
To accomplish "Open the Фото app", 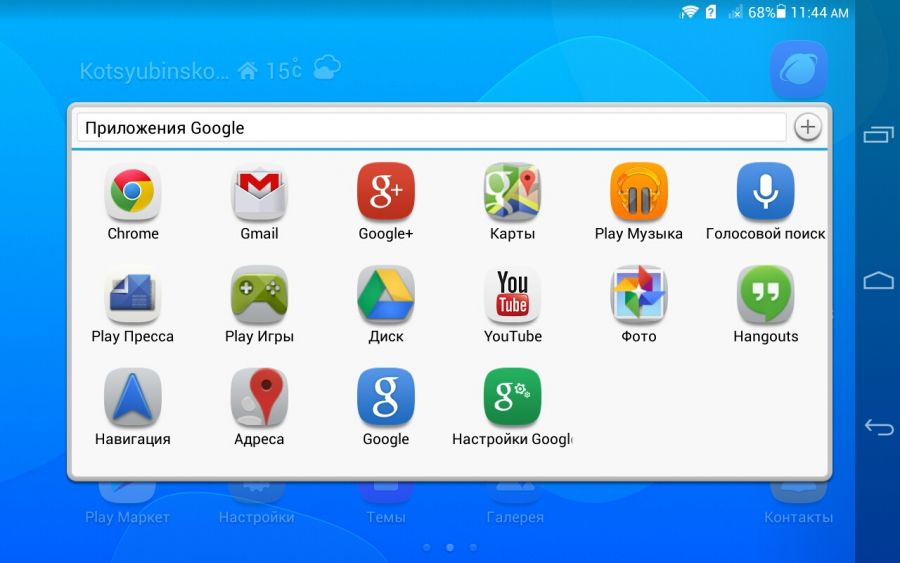I will 639,295.
